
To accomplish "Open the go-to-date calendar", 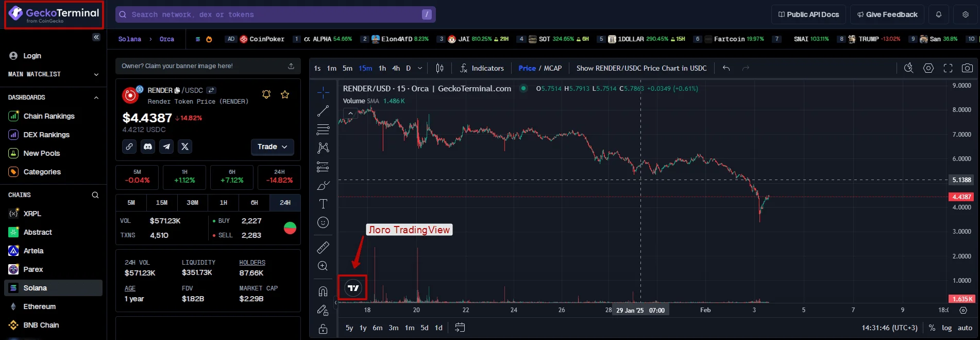I will click(460, 328).
